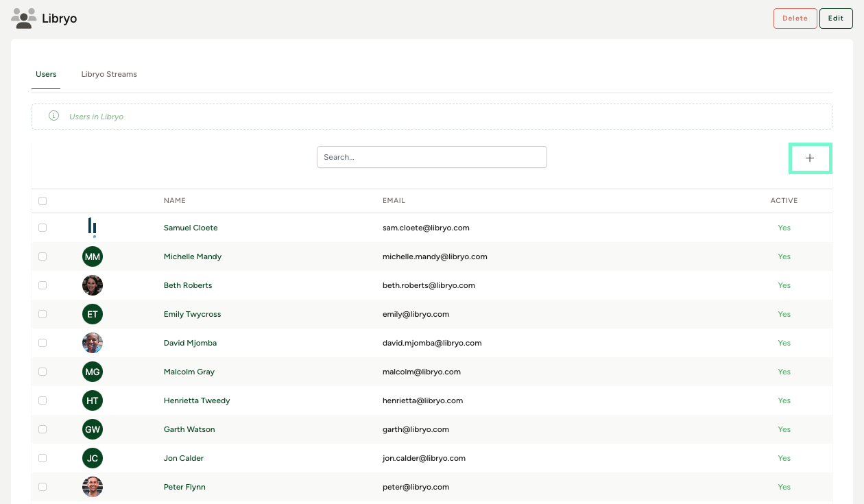The height and width of the screenshot is (504, 864).
Task: Click the MG avatar for Malcolm Gray
Action: [x=93, y=372]
